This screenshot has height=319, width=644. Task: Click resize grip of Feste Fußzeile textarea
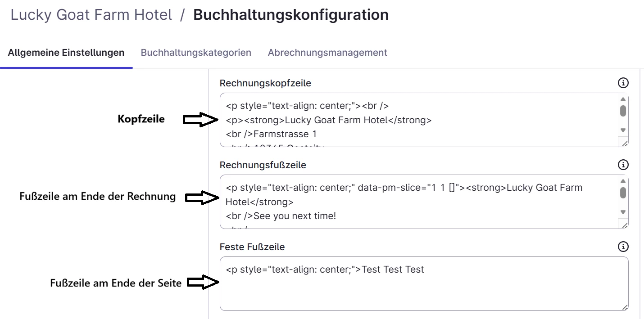coord(624,307)
